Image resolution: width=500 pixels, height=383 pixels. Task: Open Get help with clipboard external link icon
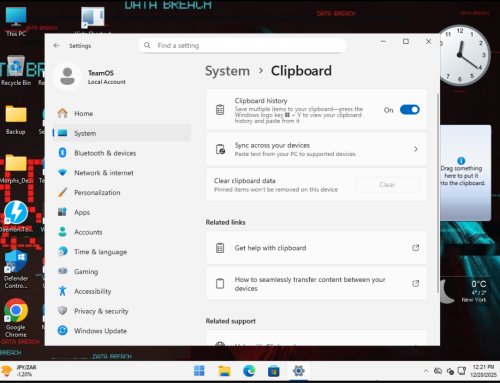(x=416, y=248)
